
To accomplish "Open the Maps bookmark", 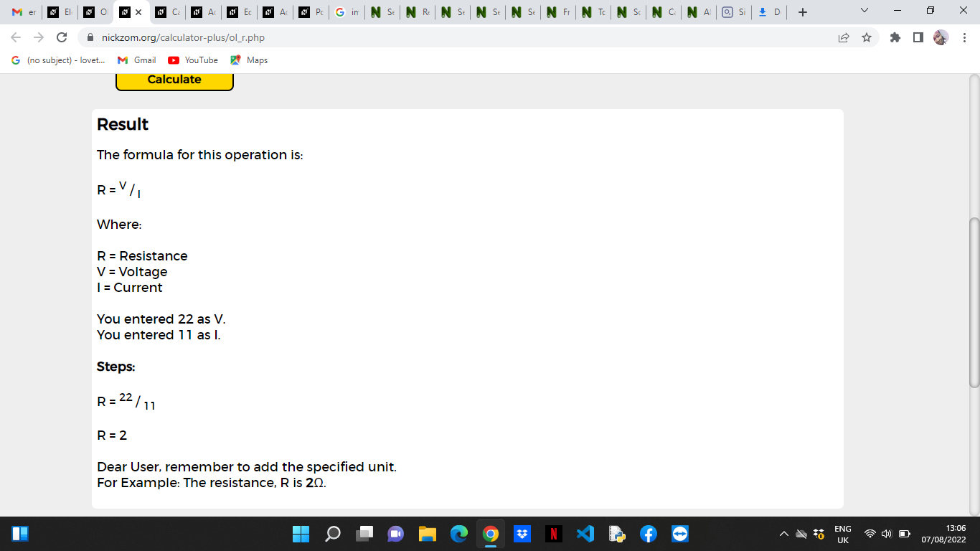I will [249, 60].
